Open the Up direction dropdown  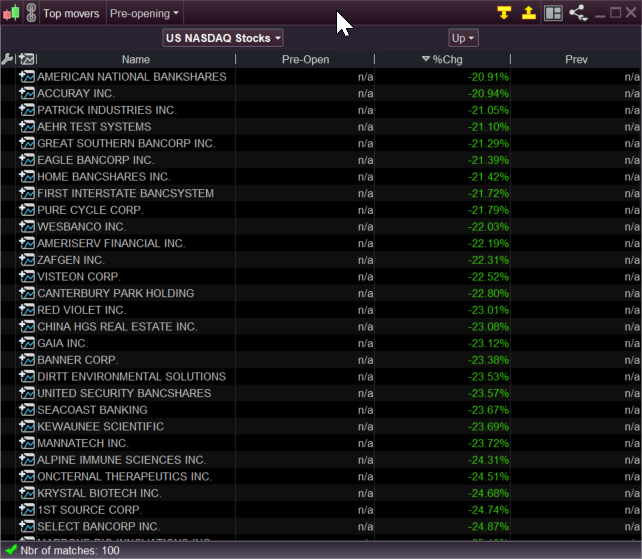[463, 38]
